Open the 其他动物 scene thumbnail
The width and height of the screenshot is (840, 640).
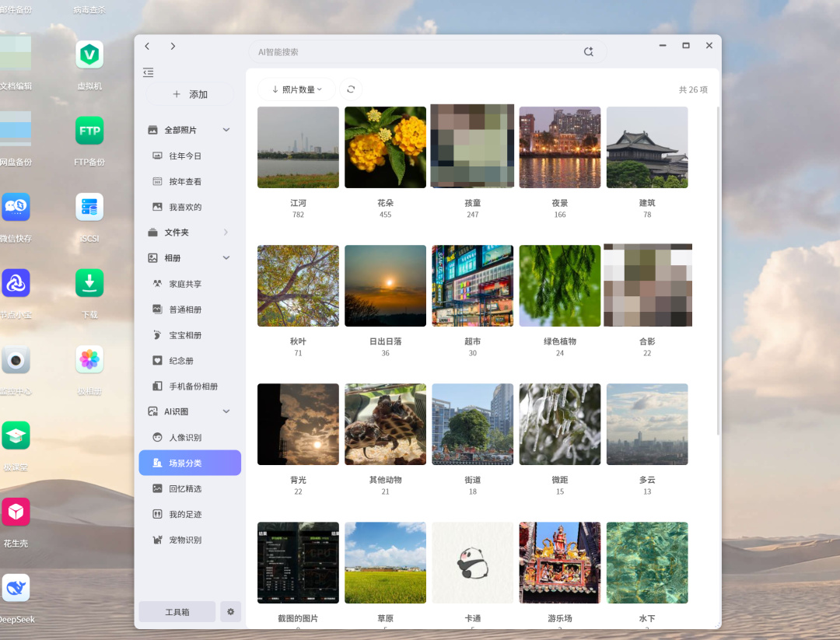click(x=385, y=424)
